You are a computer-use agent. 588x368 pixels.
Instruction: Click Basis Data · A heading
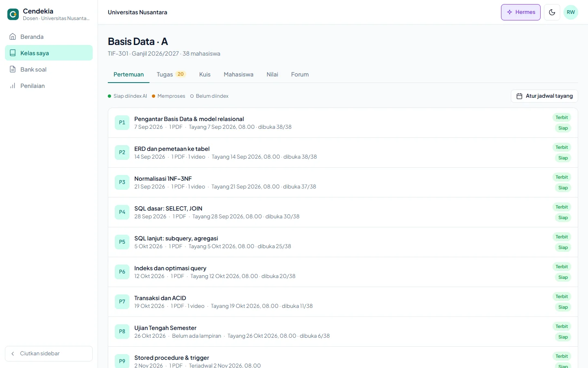click(138, 41)
